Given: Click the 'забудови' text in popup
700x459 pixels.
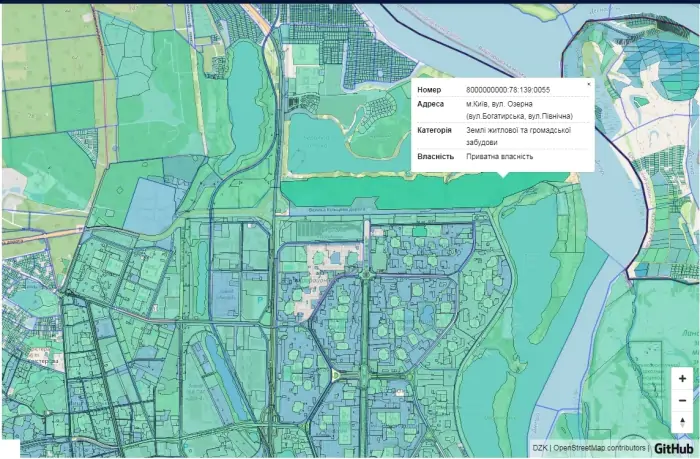Looking at the screenshot, I should tap(482, 142).
